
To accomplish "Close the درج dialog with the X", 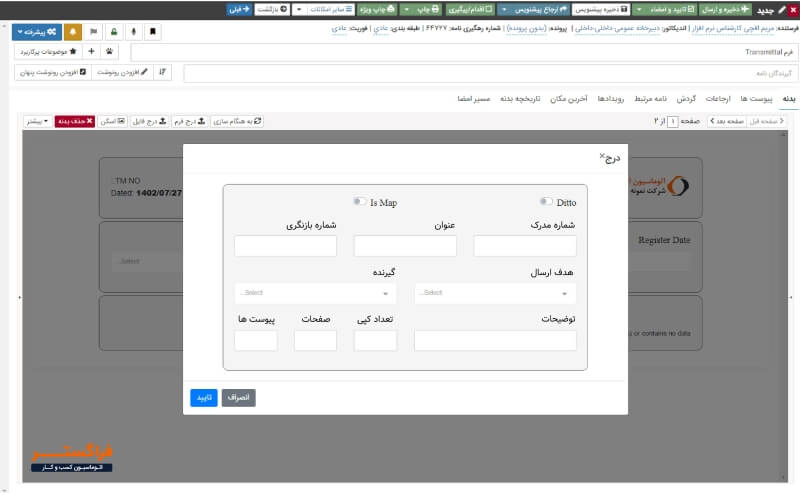I will click(x=602, y=156).
